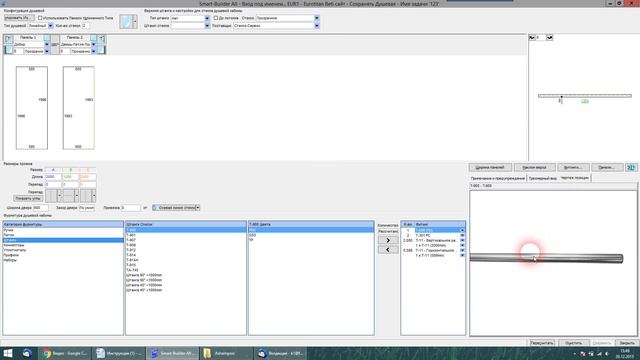Open 'Осевая линия стекла' dropdown

198,208
